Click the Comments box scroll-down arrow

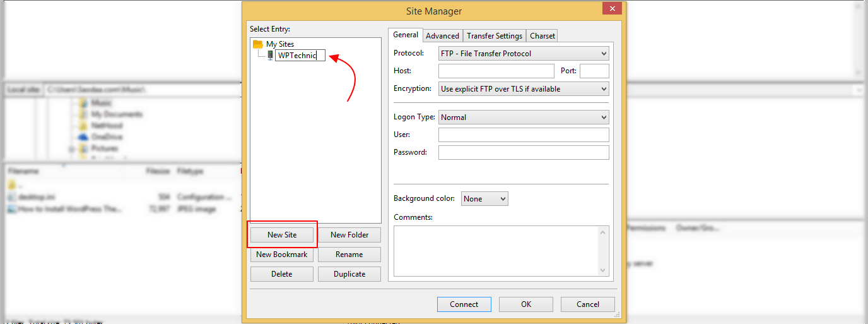[603, 270]
